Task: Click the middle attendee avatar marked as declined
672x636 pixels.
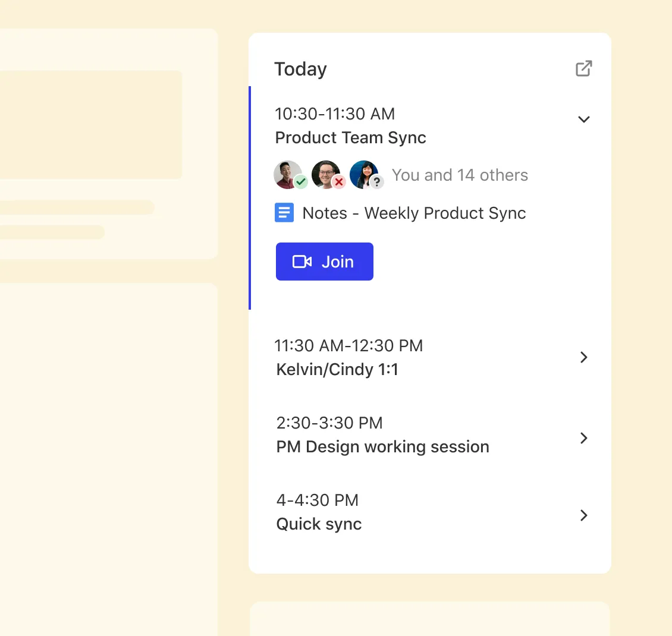Action: pyautogui.click(x=325, y=174)
